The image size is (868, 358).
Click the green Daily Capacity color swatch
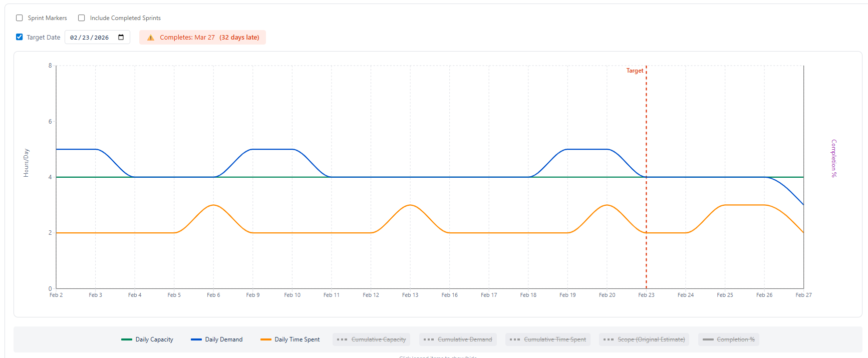pyautogui.click(x=127, y=339)
